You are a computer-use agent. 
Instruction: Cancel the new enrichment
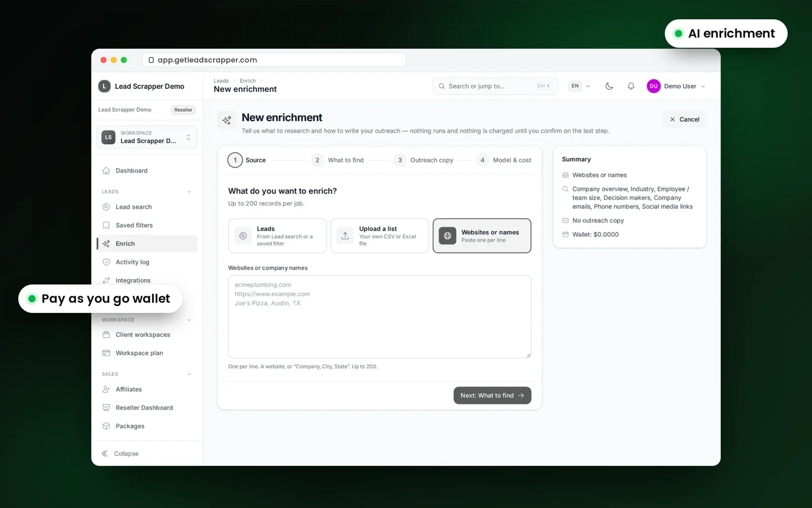(685, 119)
